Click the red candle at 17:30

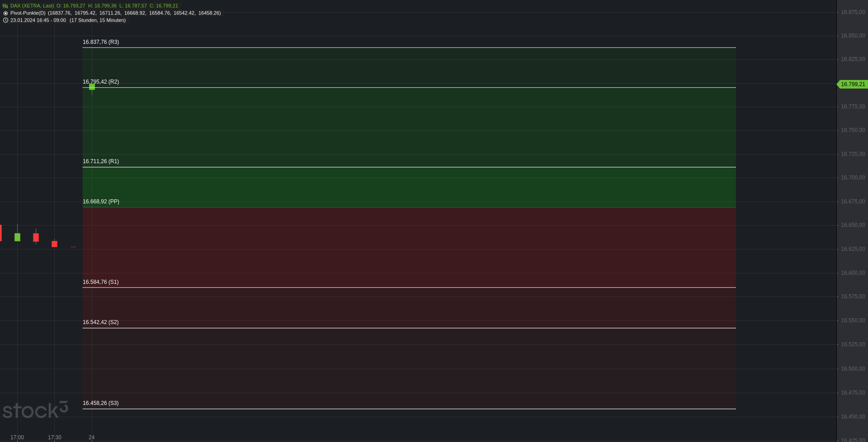(x=54, y=244)
